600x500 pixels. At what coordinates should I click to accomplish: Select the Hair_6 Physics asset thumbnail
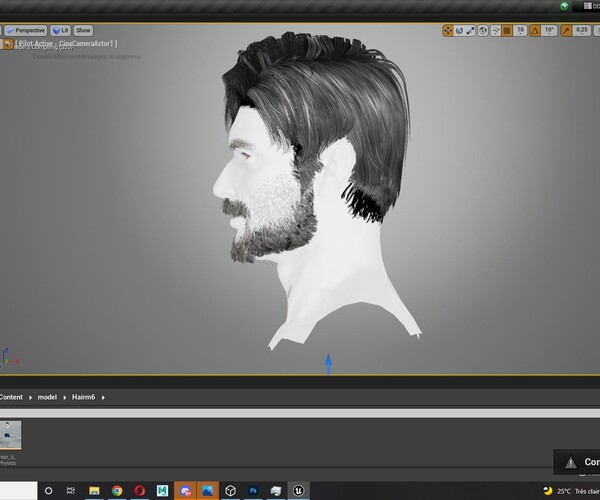pyautogui.click(x=10, y=435)
